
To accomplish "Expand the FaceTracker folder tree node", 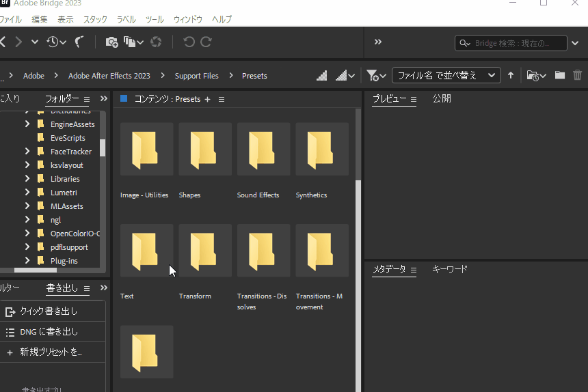I will (x=27, y=151).
